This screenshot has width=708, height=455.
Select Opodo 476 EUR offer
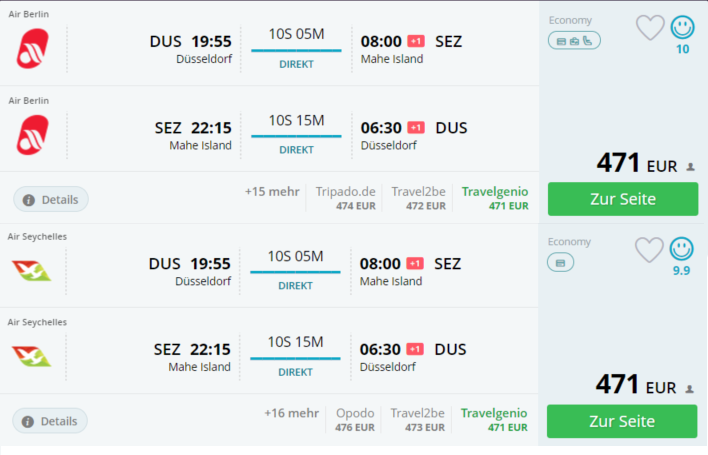coord(355,420)
